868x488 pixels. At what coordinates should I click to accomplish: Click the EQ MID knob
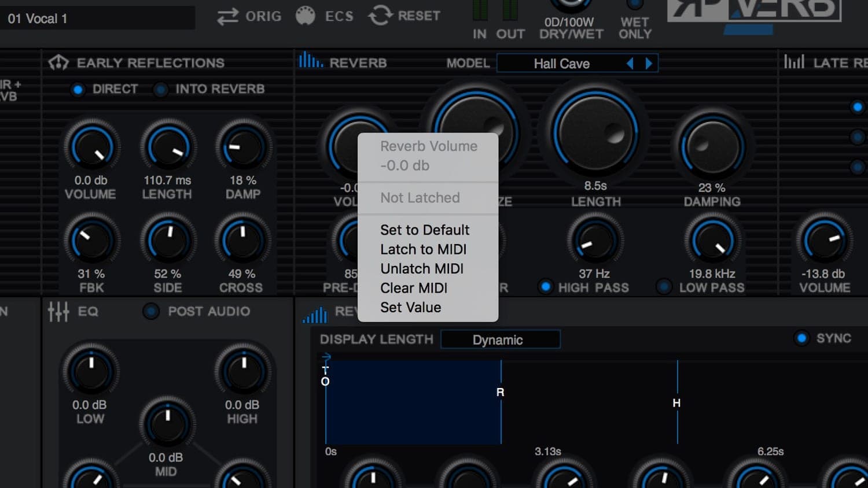[x=167, y=424]
